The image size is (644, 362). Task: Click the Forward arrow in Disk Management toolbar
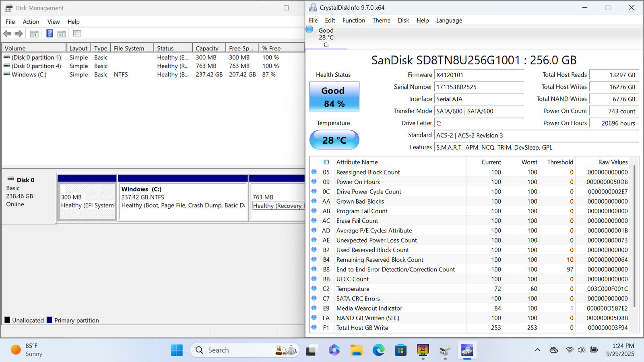coord(19,34)
